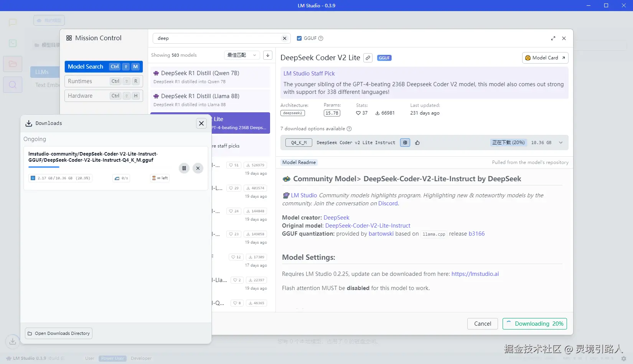This screenshot has height=364, width=633.
Task: Select DeepSeek R1 Distill (Llama 8B) result
Action: (x=210, y=100)
